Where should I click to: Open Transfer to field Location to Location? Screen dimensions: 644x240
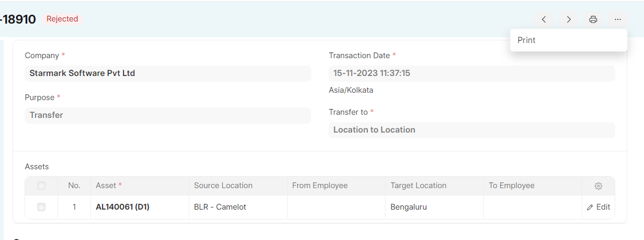(x=472, y=130)
